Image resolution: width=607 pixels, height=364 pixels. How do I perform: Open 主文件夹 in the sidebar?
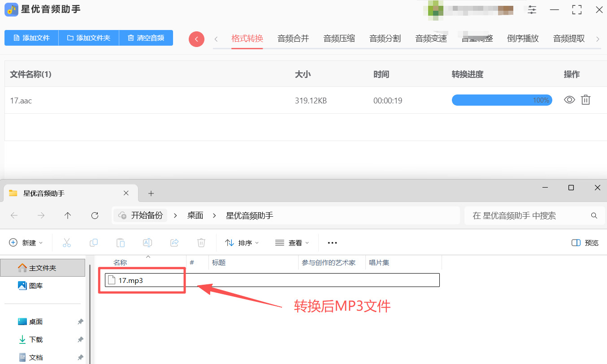(43, 268)
